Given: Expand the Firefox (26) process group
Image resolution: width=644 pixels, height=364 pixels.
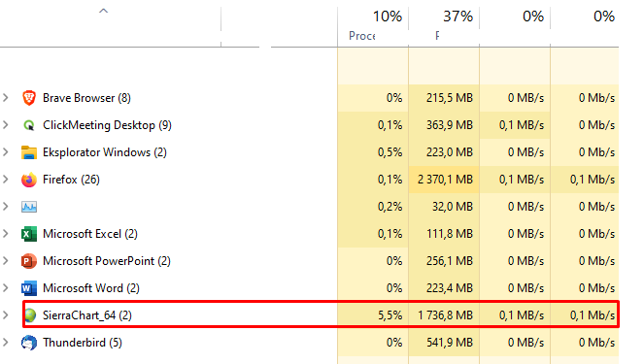Looking at the screenshot, I should (6, 180).
